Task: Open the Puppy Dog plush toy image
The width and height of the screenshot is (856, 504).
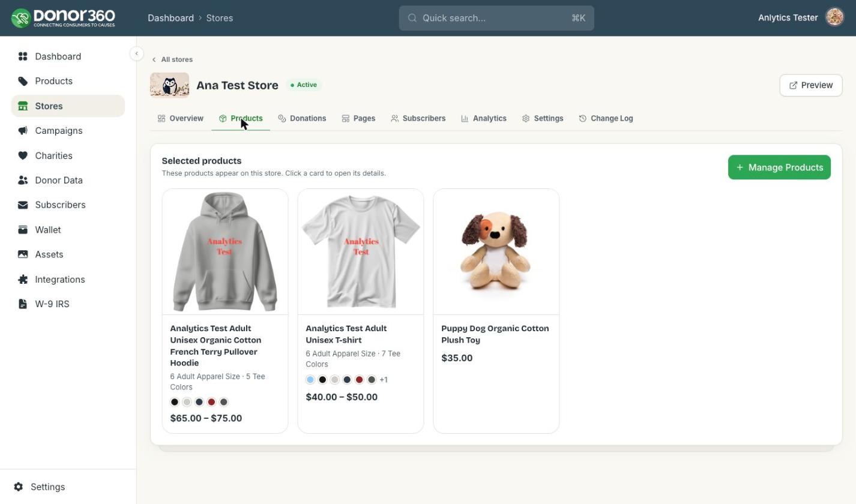Action: point(496,252)
